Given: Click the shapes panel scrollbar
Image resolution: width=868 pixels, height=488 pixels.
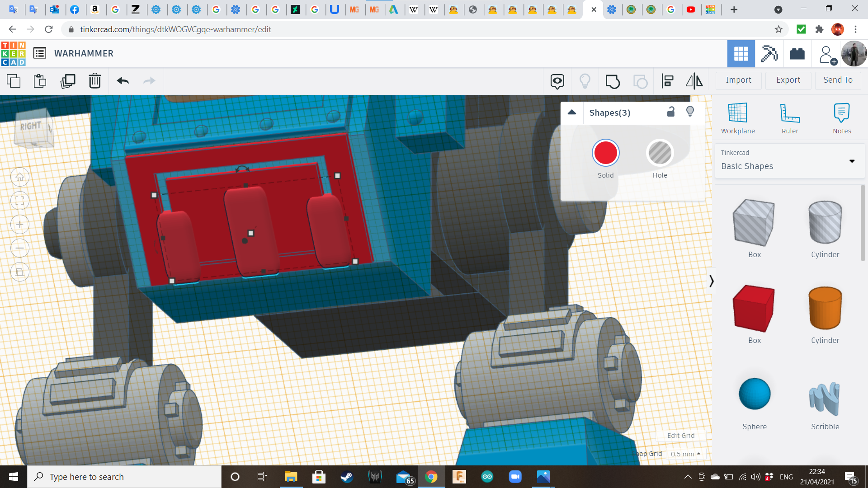Looking at the screenshot, I should [863, 223].
